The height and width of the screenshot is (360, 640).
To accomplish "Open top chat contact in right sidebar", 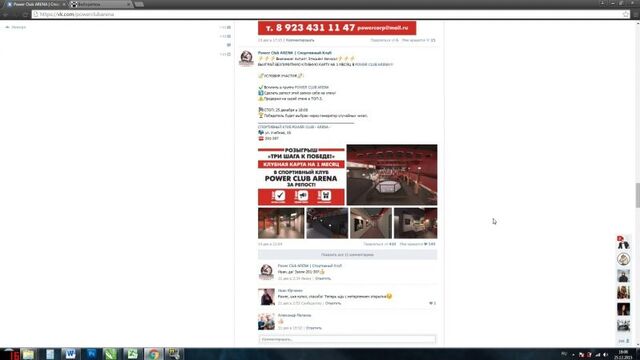I will (x=623, y=242).
